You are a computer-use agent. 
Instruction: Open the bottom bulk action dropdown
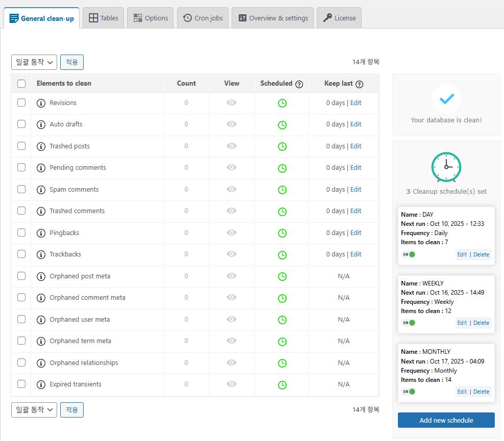click(34, 410)
